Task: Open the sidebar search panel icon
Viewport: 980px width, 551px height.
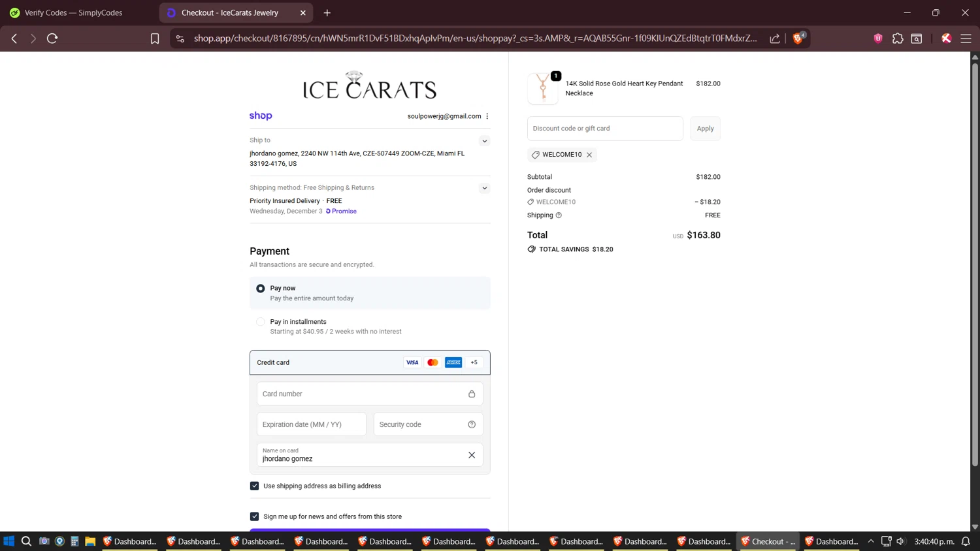Action: [x=917, y=39]
